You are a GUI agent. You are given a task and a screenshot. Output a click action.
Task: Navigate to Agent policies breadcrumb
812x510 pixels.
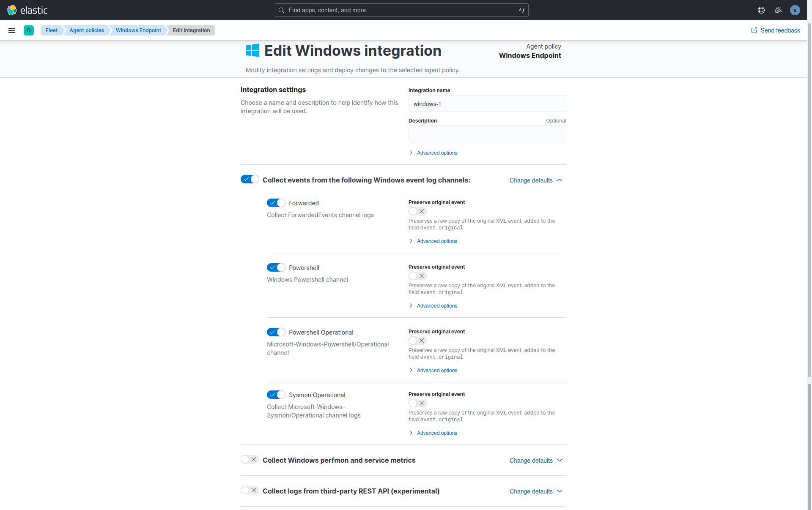[87, 30]
